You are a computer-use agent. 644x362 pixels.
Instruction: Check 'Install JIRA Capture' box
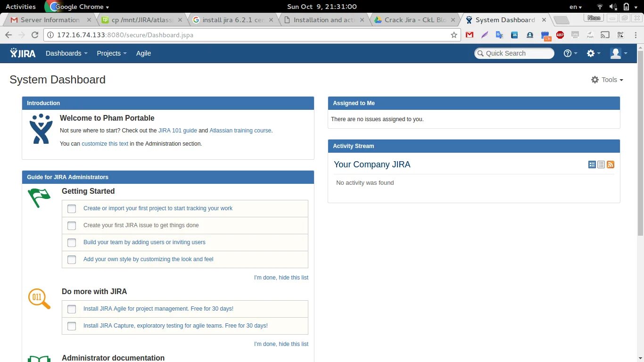coord(72,326)
